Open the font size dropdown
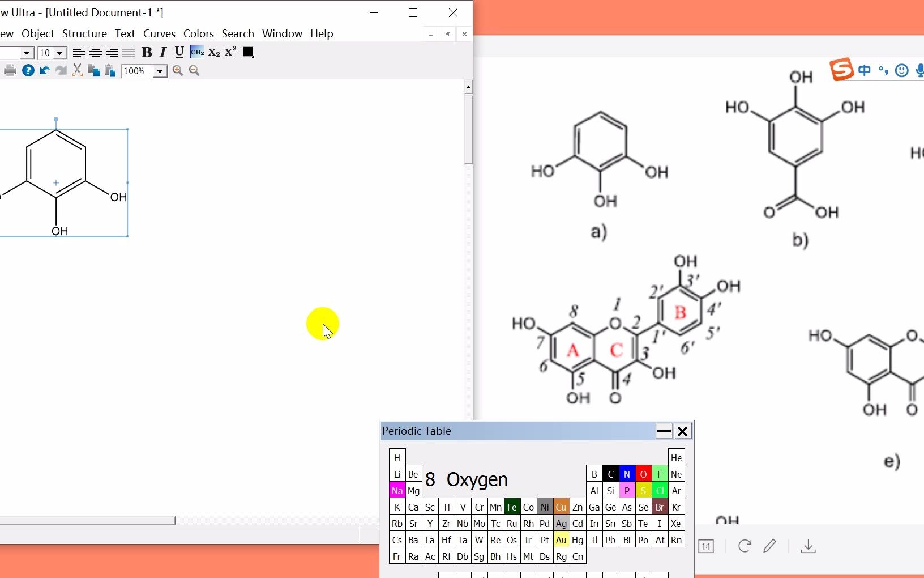 click(x=59, y=53)
